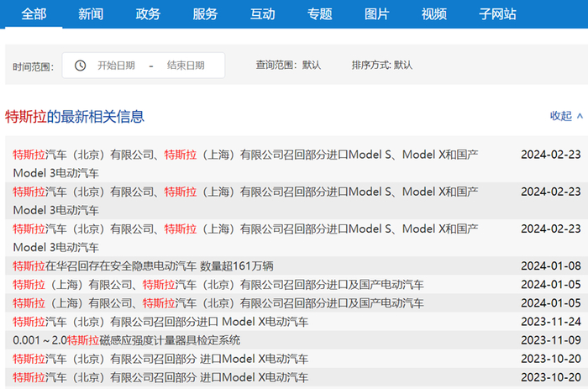The image size is (588, 389).
Task: Open second 2024-02-23 Model S recall result
Action: pos(245,201)
